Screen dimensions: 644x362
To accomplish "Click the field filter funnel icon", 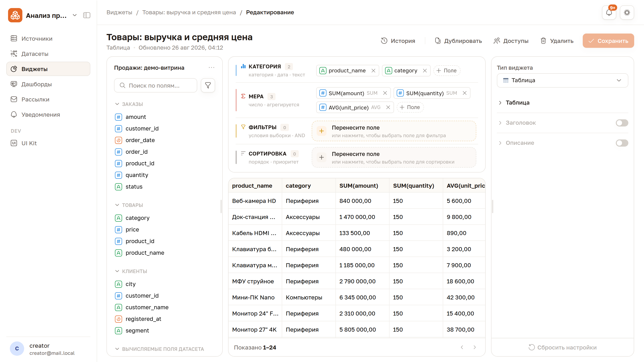I will click(x=208, y=85).
